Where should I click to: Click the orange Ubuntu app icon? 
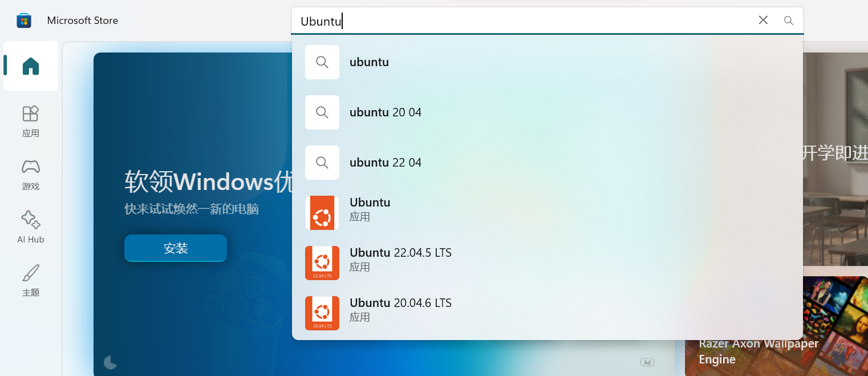click(x=322, y=213)
